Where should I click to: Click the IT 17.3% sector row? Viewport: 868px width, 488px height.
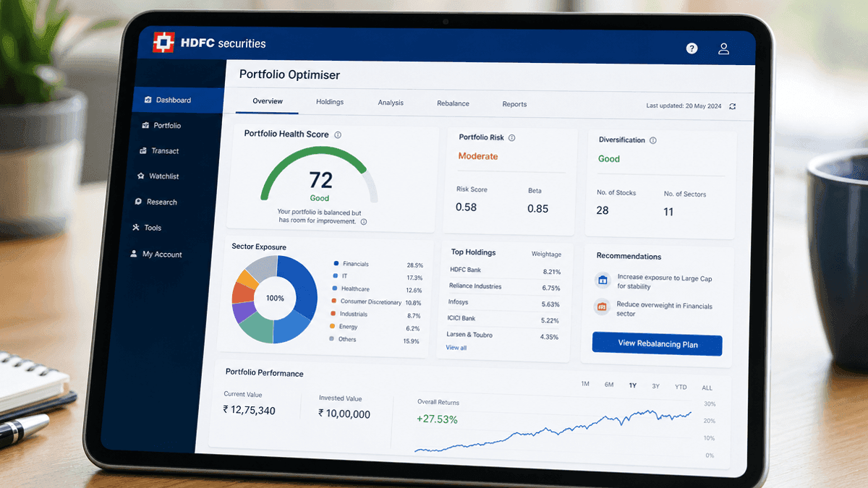point(378,277)
